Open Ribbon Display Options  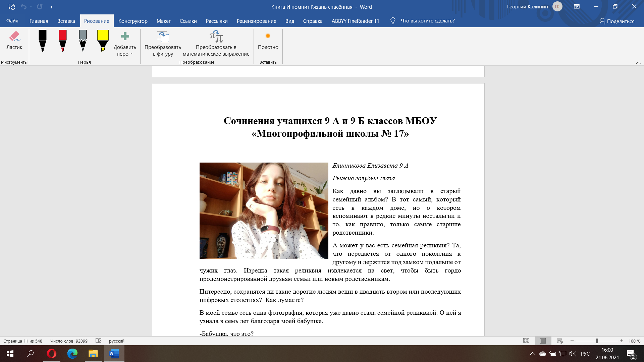point(577,6)
